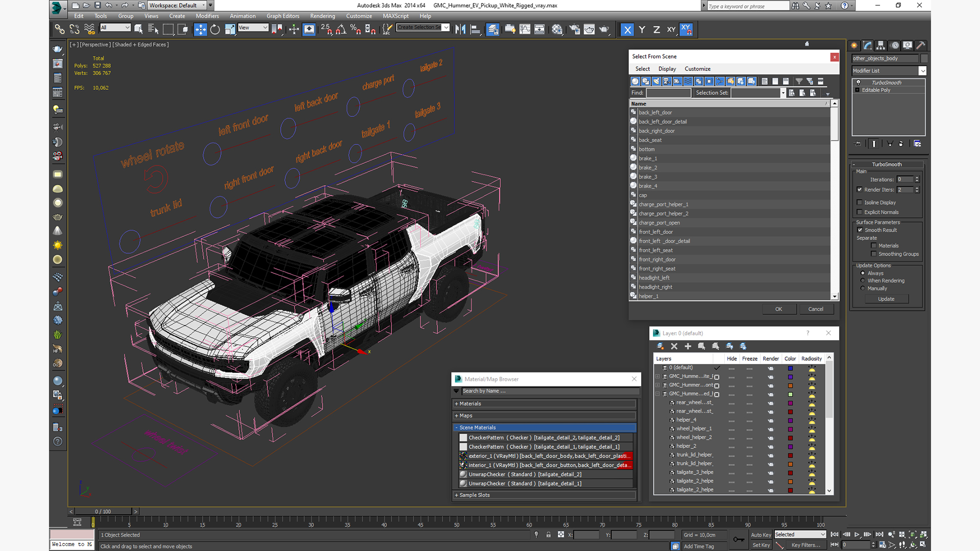
Task: Toggle Display Lights filter in Select From Scene
Action: pyautogui.click(x=656, y=82)
